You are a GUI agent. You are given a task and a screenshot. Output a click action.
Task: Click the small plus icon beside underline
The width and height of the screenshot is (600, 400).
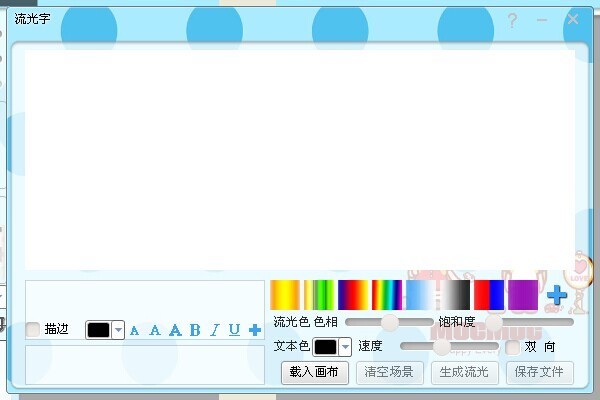255,330
